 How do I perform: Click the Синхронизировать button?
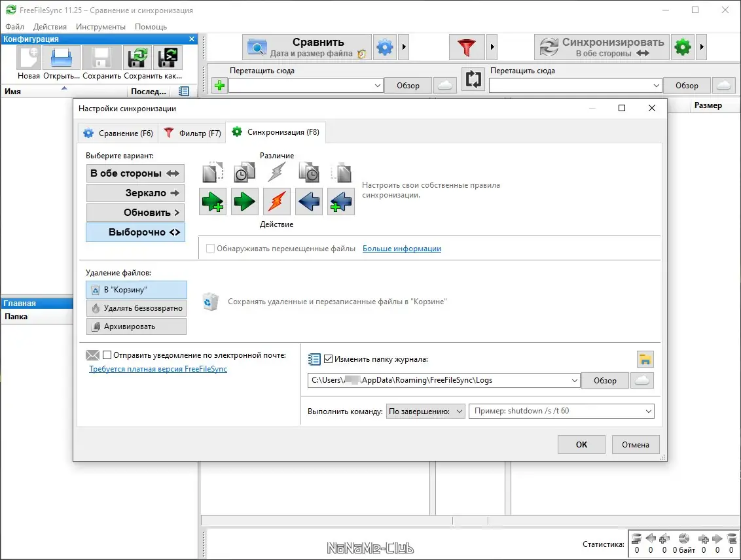[x=602, y=46]
